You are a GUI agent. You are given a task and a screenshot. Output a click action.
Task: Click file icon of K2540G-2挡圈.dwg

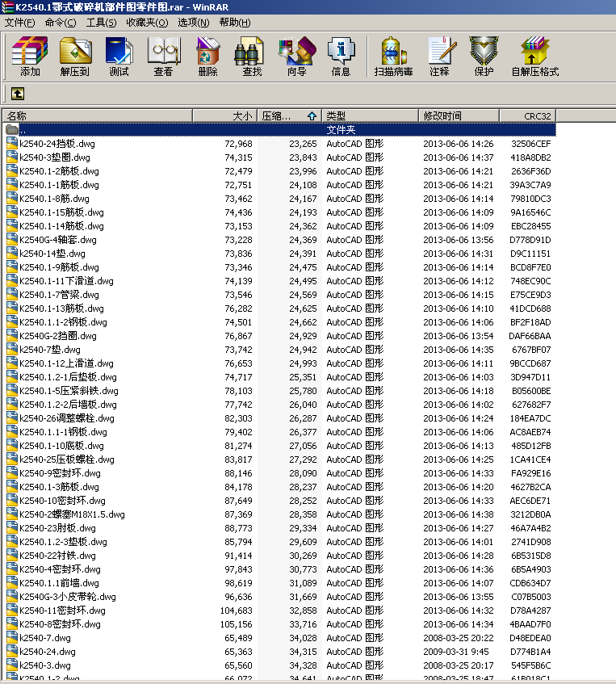12,336
